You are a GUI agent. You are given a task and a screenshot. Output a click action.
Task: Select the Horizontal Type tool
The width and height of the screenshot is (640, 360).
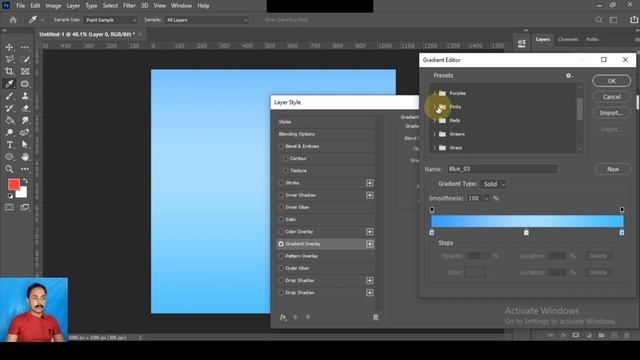tap(9, 144)
